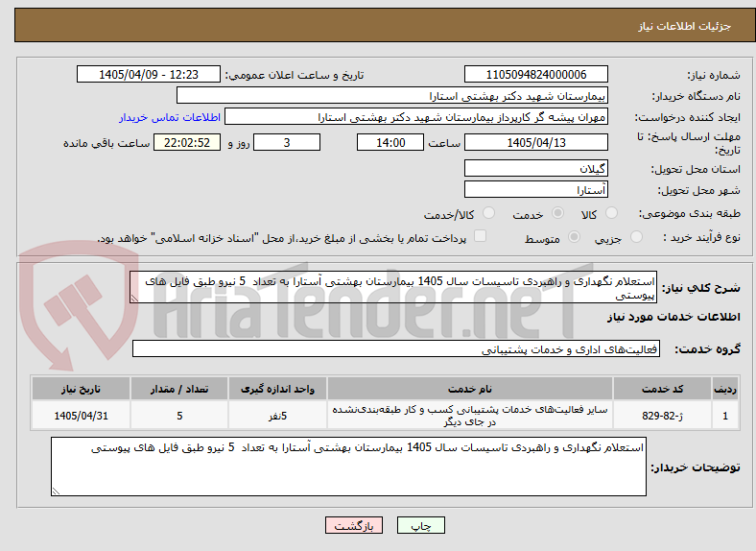This screenshot has height=551, width=756.
Task: Click the جزئیات اطلاعات نیاز page header
Action: tap(685, 26)
